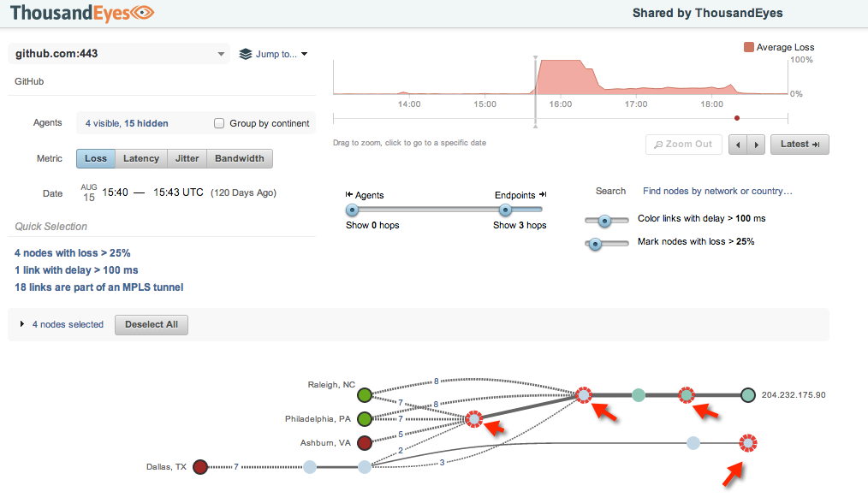Enable Group by continent checkbox
This screenshot has width=868, height=497.
(219, 123)
